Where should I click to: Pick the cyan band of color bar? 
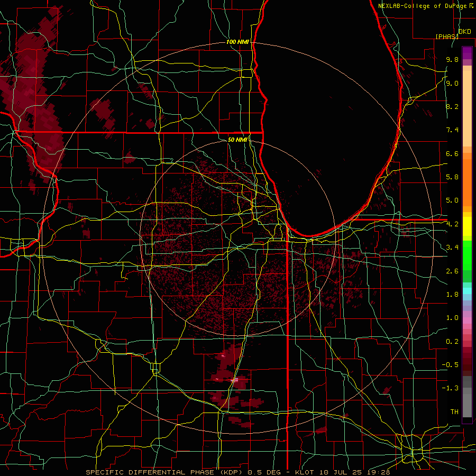[x=467, y=291]
